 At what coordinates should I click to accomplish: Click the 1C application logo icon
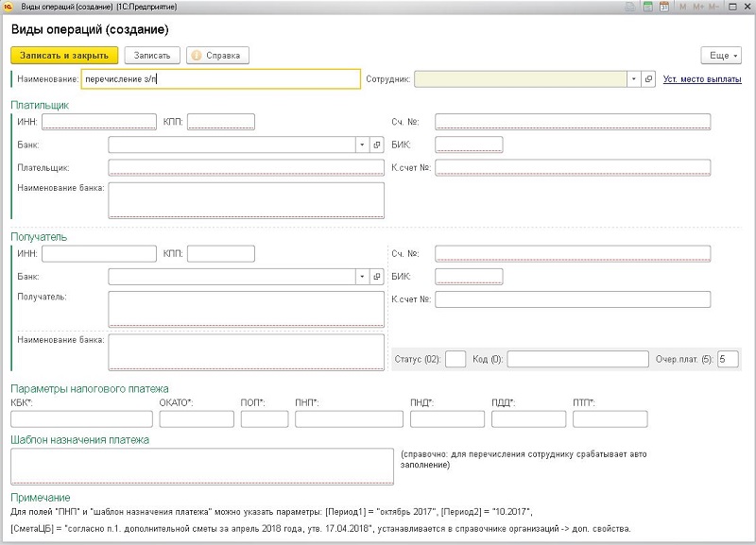pos(9,7)
